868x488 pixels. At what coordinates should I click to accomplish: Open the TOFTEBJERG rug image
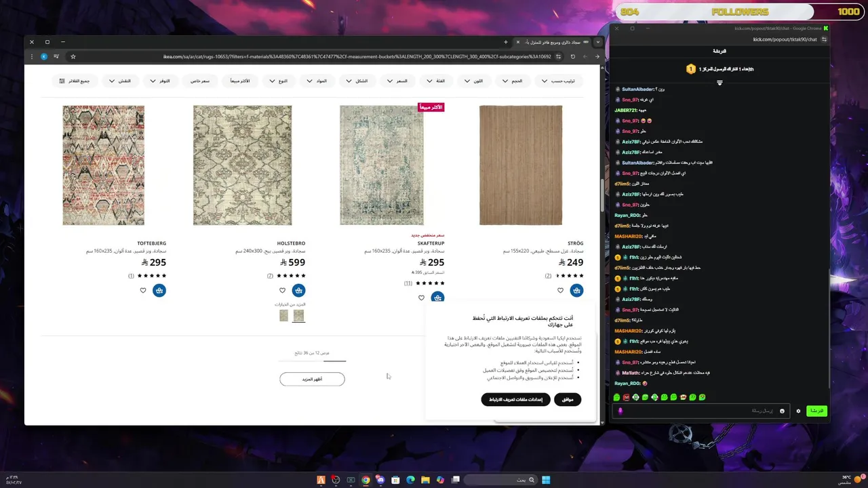[104, 165]
